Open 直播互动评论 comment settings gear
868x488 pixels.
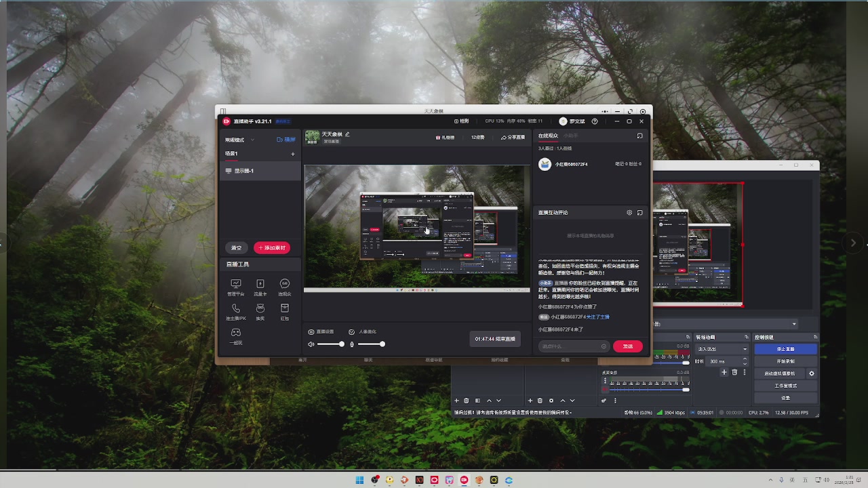click(x=629, y=213)
